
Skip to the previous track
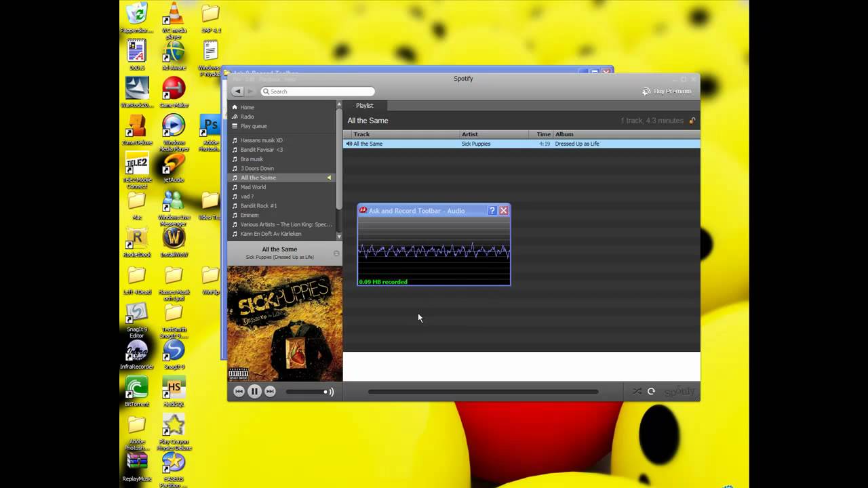click(x=239, y=391)
